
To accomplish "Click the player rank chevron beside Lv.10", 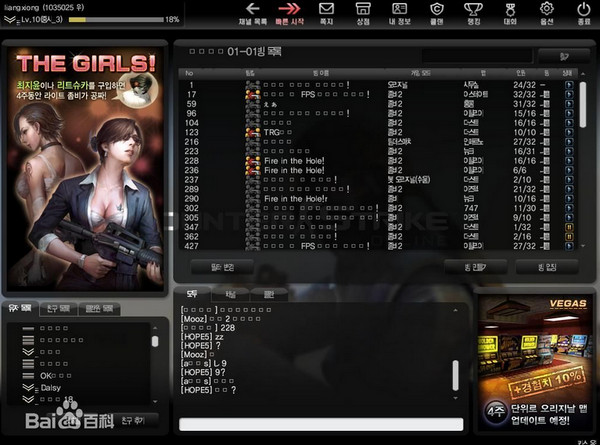I will click(x=10, y=19).
